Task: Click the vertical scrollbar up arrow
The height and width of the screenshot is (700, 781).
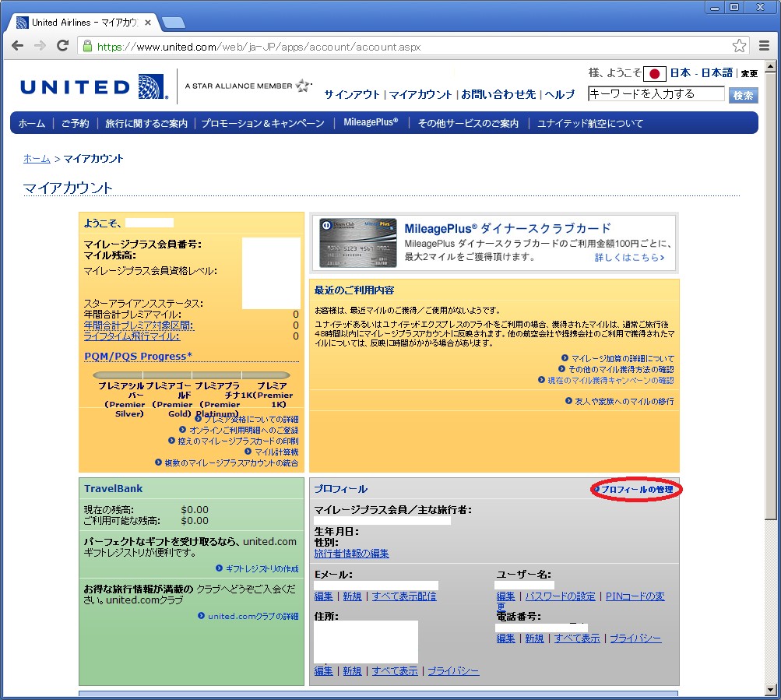Action: pos(770,66)
